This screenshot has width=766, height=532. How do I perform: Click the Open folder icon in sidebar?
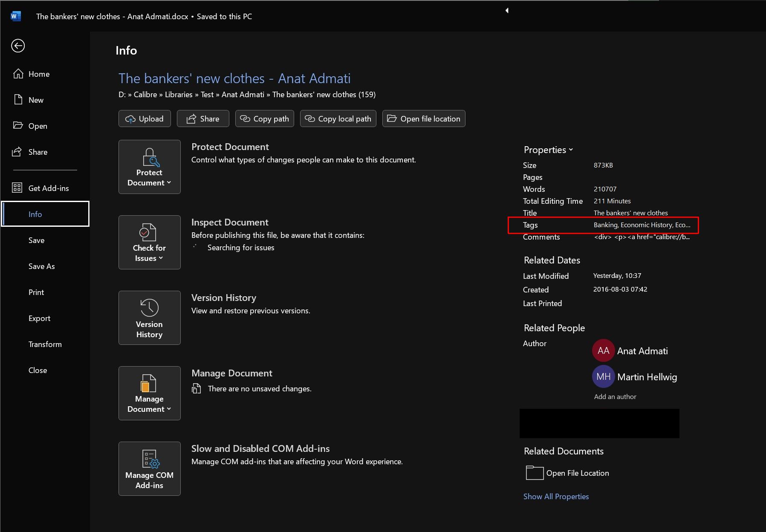coord(18,126)
